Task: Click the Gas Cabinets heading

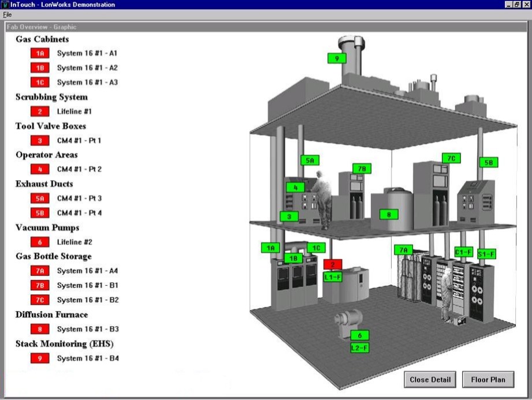Action: [x=42, y=39]
